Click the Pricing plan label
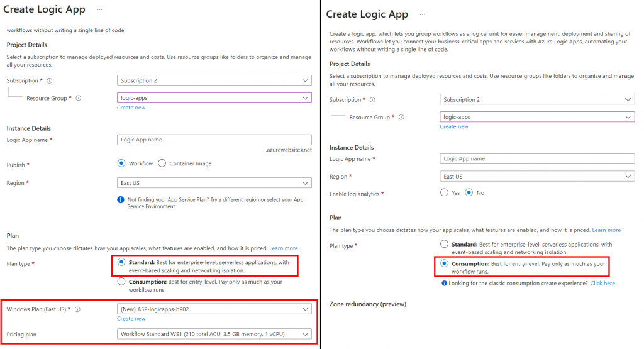 tap(21, 334)
